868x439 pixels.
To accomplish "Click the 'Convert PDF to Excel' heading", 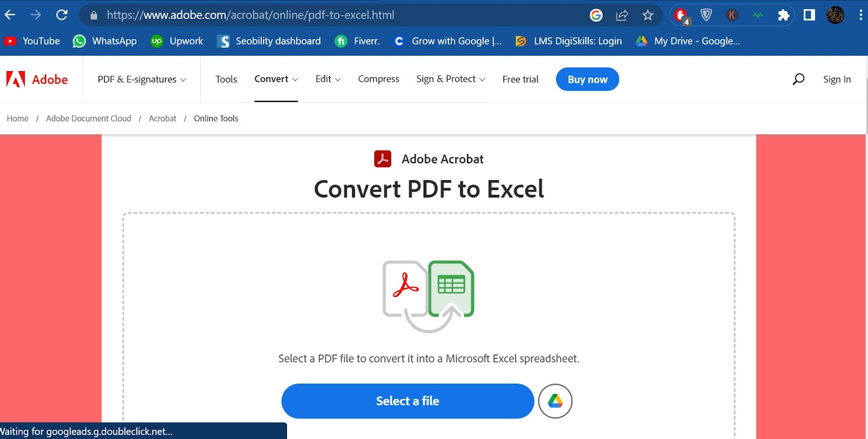I will (x=429, y=189).
